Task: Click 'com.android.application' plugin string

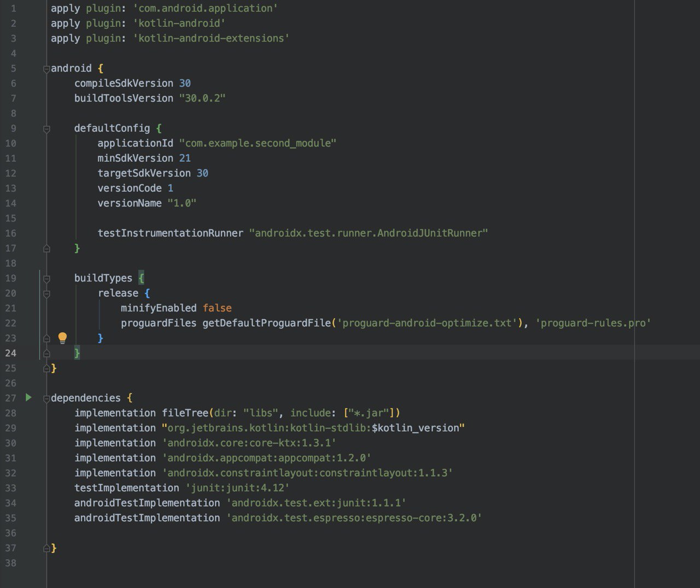Action: pyautogui.click(x=205, y=8)
